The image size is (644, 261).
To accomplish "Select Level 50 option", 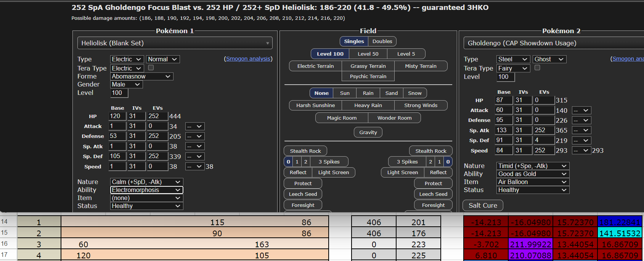I will 368,54.
